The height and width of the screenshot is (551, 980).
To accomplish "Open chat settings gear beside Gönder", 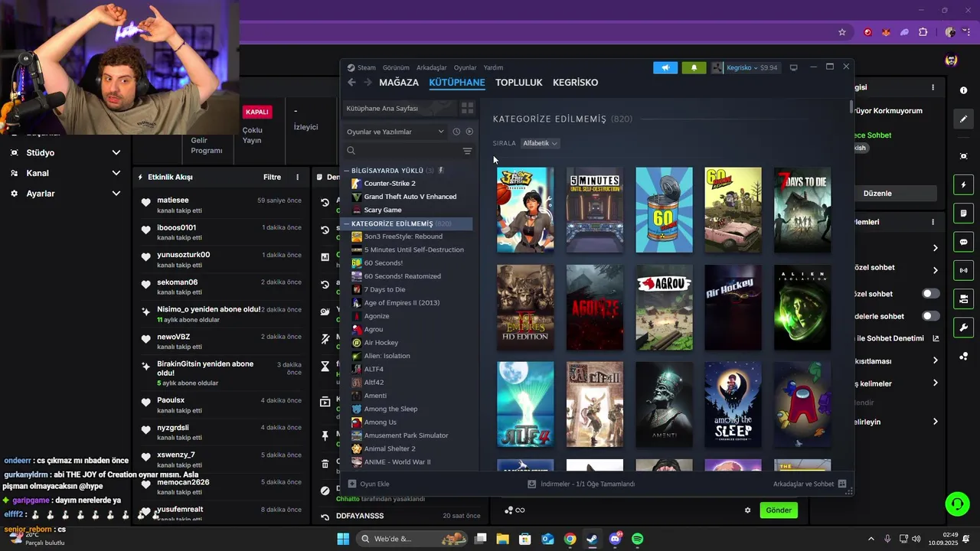I will point(748,510).
